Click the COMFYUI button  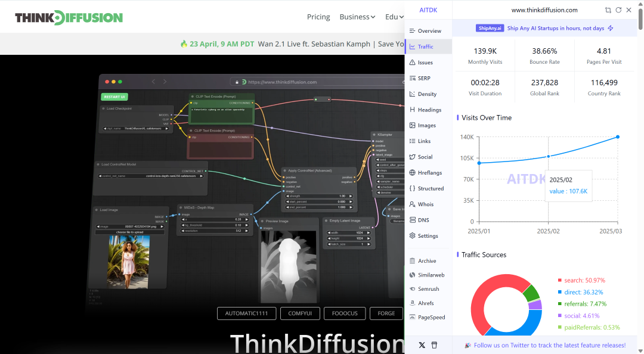(x=300, y=313)
